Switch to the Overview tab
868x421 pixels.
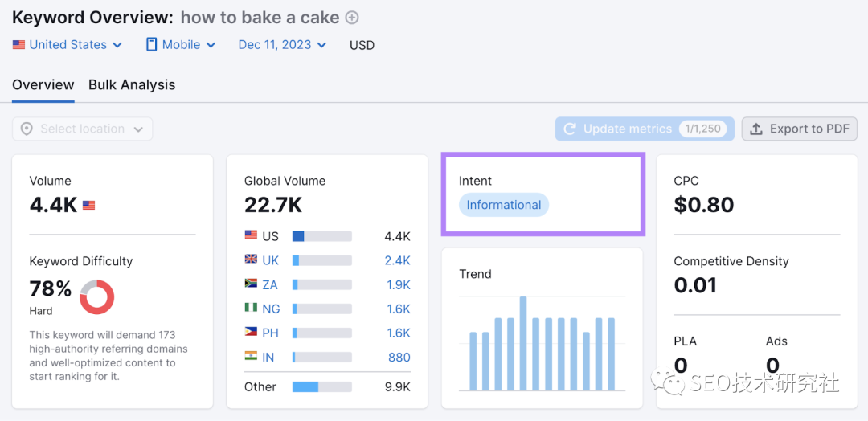43,85
